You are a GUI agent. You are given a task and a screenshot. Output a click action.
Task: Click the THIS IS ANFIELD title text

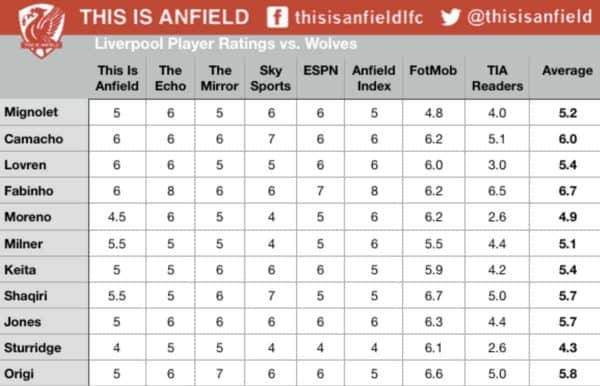click(165, 17)
